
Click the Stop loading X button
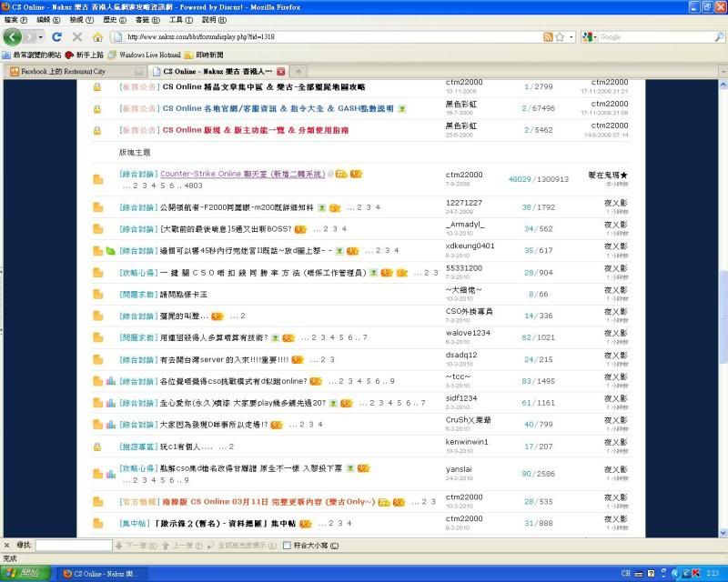coord(77,36)
